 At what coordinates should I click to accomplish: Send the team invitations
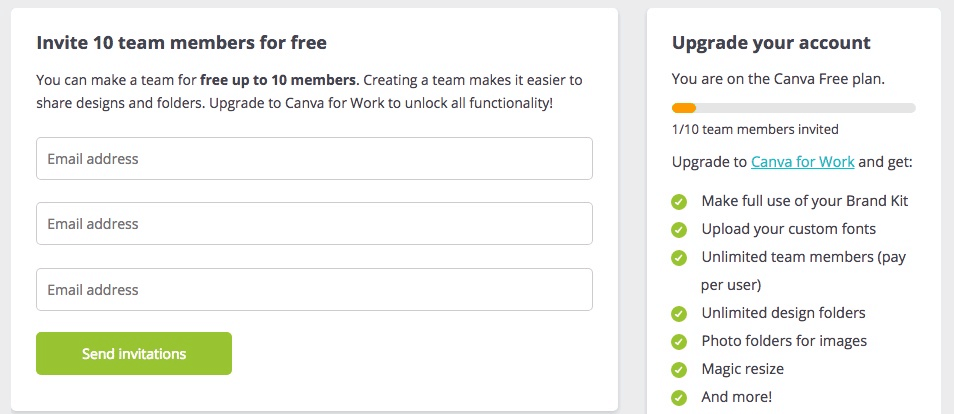[134, 353]
